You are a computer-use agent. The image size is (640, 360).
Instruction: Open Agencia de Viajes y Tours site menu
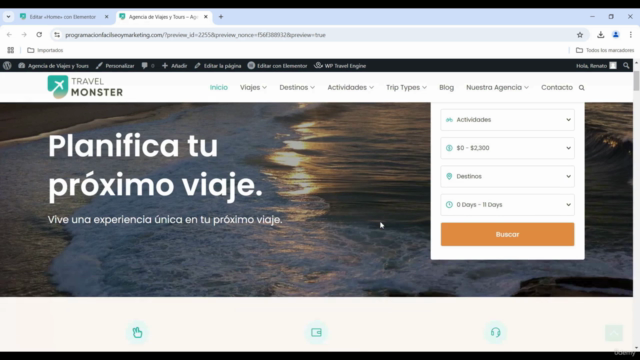coord(53,66)
